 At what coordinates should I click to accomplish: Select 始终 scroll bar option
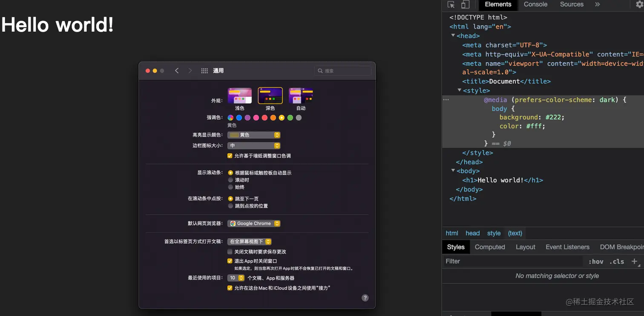click(x=230, y=187)
